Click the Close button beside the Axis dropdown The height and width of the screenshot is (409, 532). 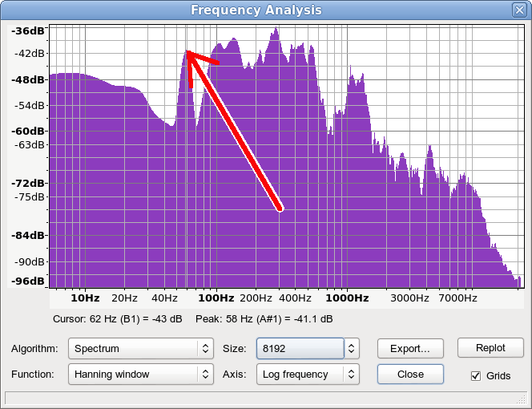point(410,374)
